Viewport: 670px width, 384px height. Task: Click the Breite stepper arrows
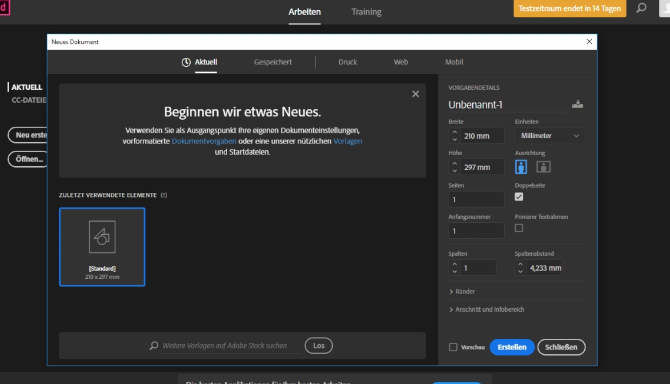454,136
